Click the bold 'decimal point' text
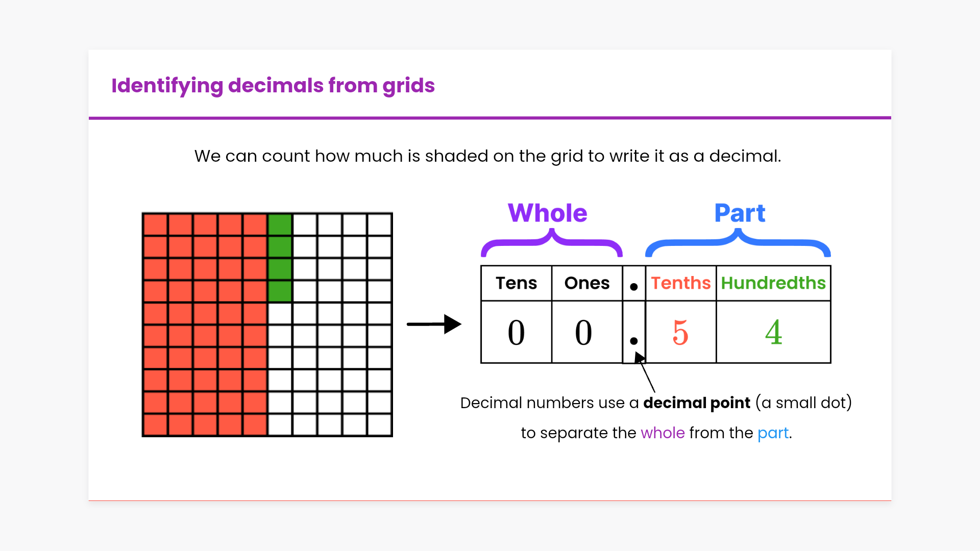The image size is (980, 551). [x=696, y=403]
